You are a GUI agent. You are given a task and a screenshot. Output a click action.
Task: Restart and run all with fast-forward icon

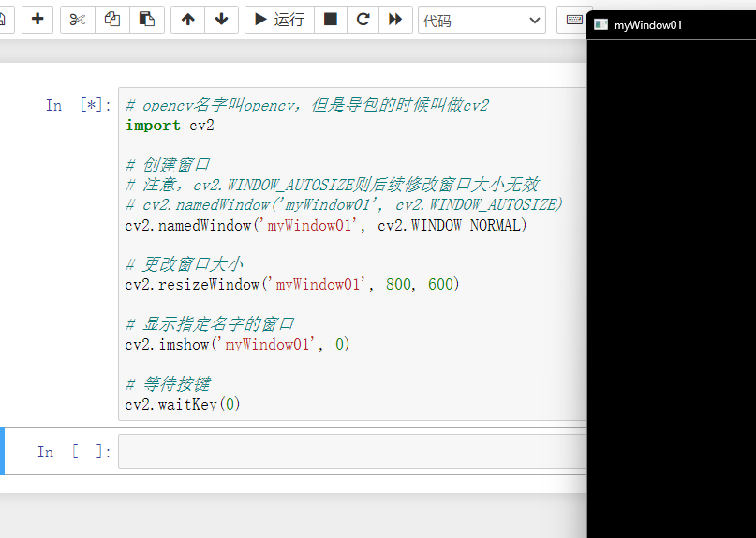(395, 20)
